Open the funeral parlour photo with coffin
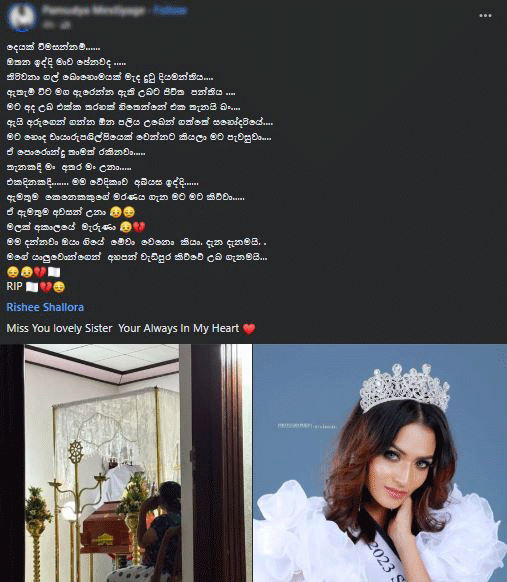The width and height of the screenshot is (507, 582). pos(126,463)
